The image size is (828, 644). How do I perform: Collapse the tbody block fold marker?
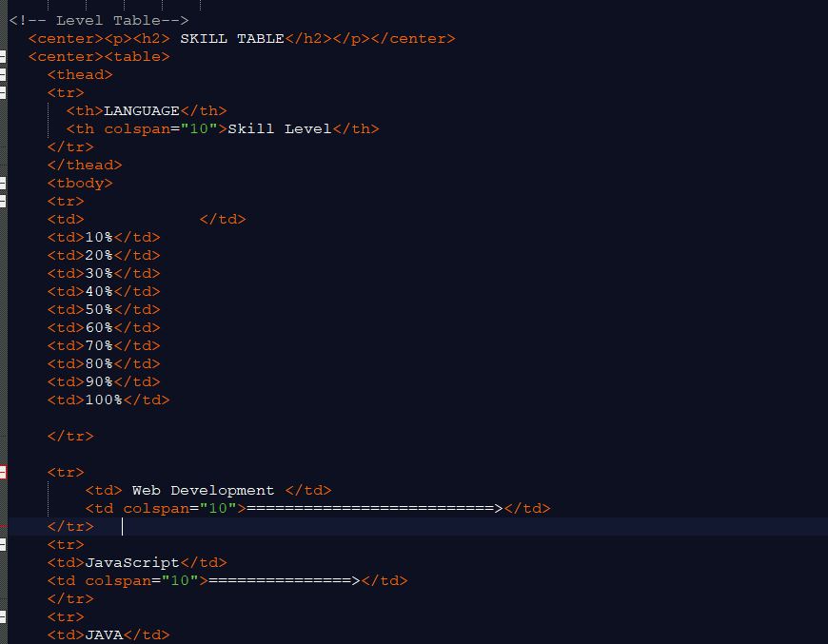click(x=3, y=183)
